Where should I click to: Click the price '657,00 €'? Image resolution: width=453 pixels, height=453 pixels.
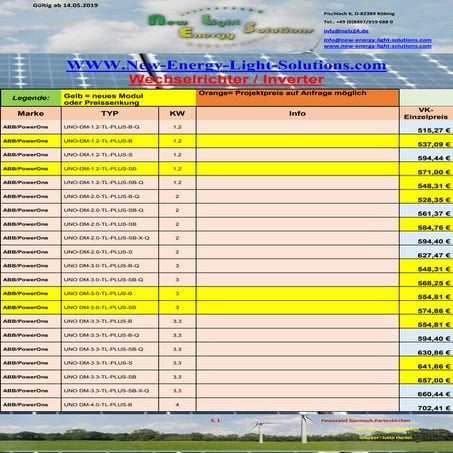point(434,380)
